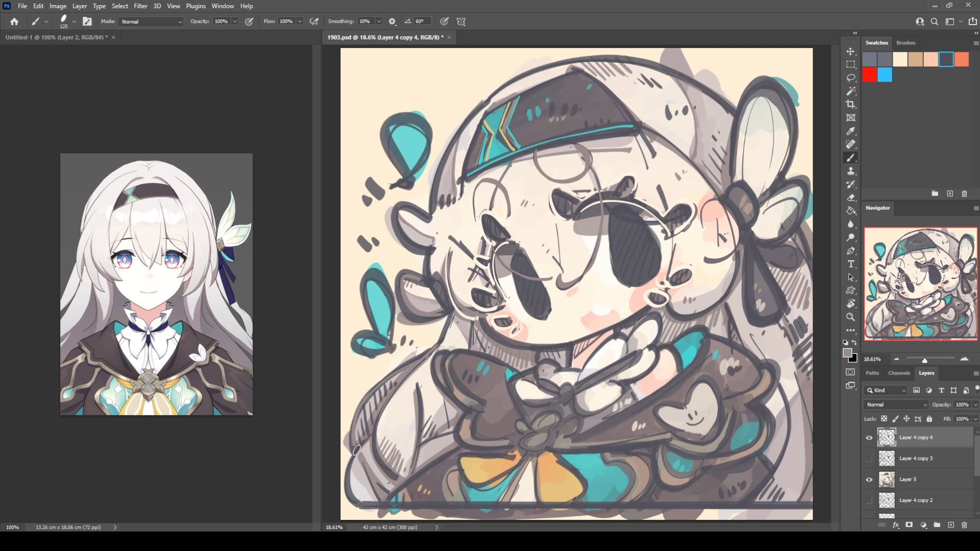Image resolution: width=980 pixels, height=551 pixels.
Task: Open layer blend mode Normal dropdown
Action: pos(896,405)
